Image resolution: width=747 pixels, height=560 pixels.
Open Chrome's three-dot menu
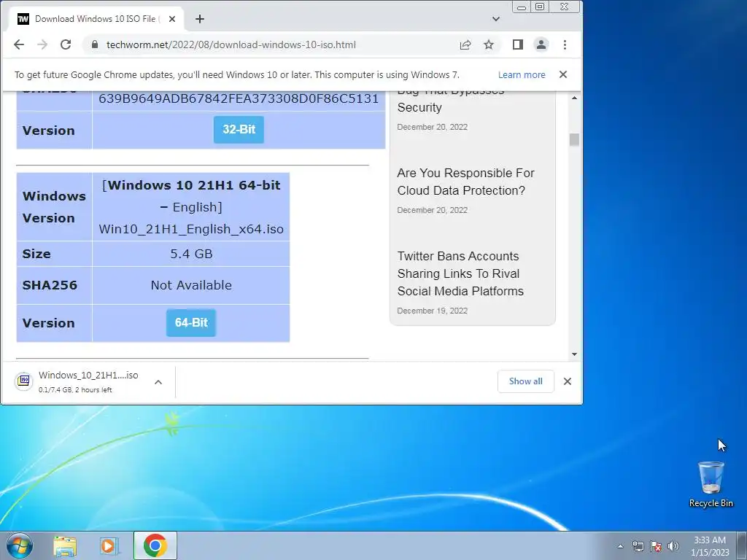pyautogui.click(x=565, y=44)
